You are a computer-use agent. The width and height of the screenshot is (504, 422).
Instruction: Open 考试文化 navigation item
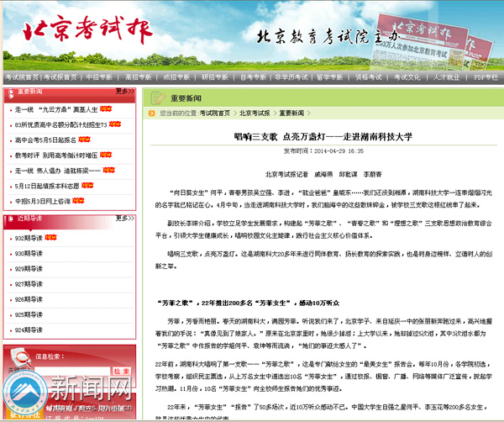pos(407,77)
